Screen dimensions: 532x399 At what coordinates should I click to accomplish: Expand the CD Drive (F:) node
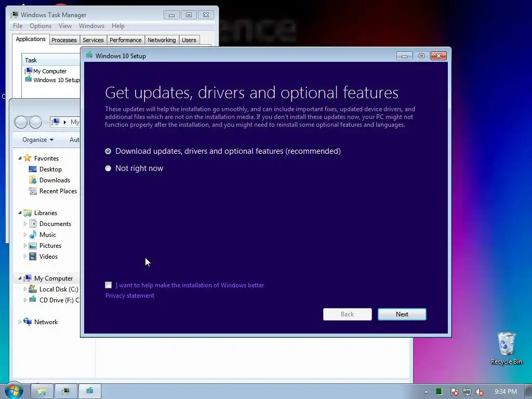pos(25,300)
